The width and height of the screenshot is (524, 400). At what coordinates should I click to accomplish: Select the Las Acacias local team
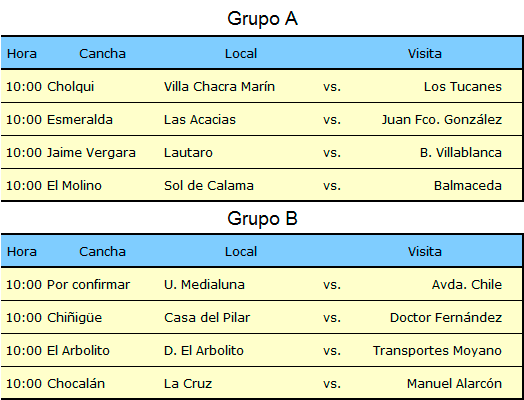200,120
